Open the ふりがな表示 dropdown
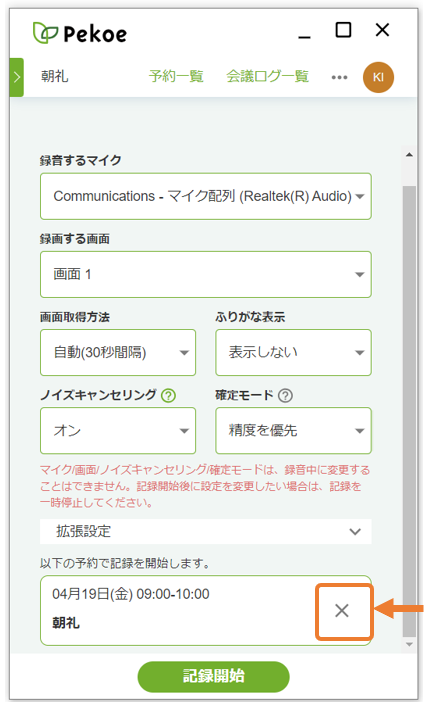 (294, 352)
